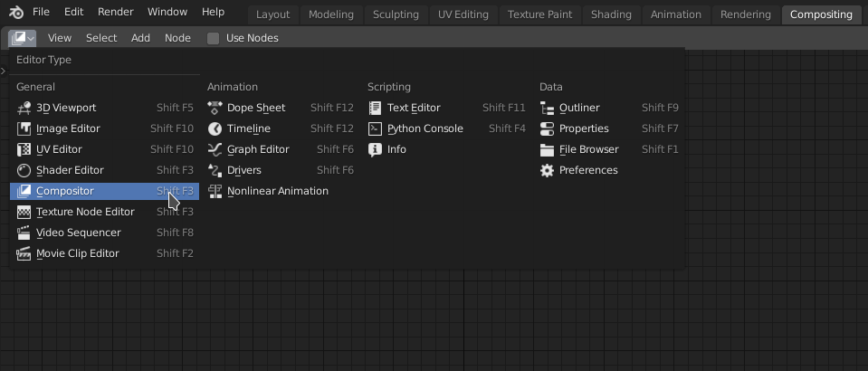Pick Preferences under Data
Viewport: 868px width, 371px height.
(x=609, y=170)
